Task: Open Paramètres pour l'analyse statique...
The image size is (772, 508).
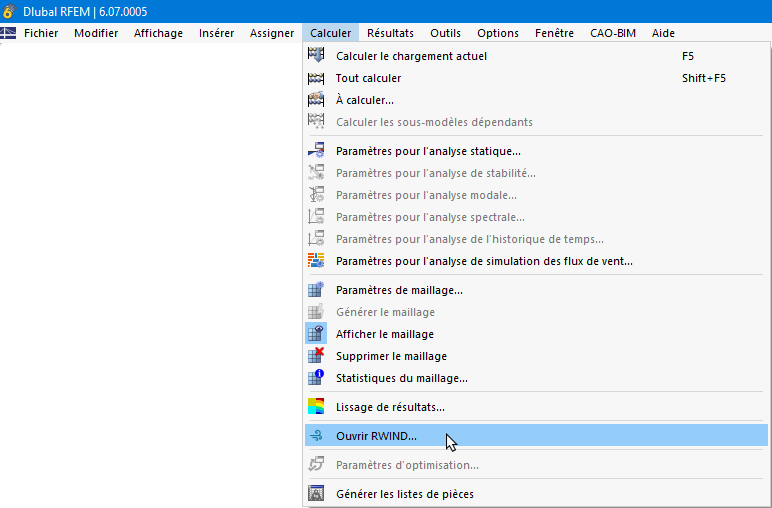Action: pos(536,151)
